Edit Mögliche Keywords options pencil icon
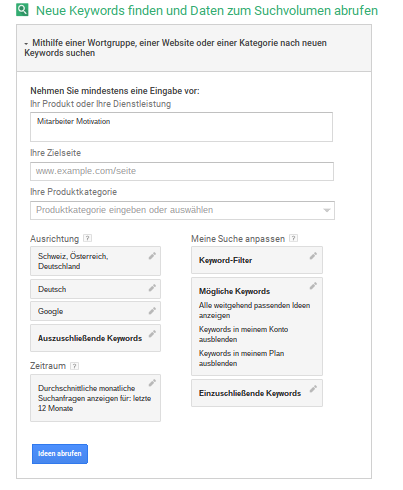The width and height of the screenshot is (403, 490). tap(313, 286)
